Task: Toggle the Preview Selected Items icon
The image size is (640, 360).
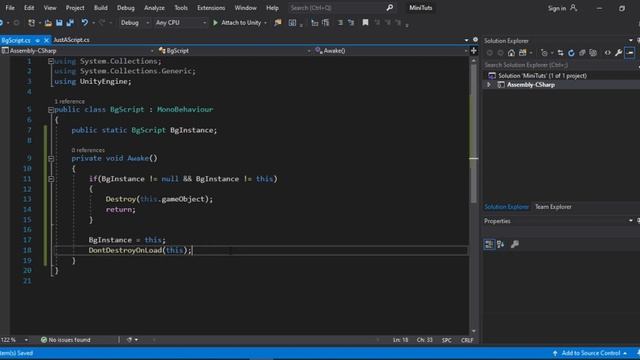Action: (x=629, y=53)
